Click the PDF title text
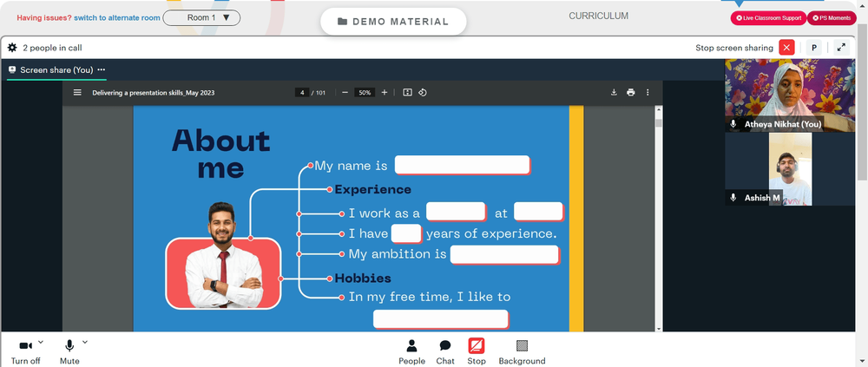Screen dimensions: 868x367 pyautogui.click(x=154, y=93)
